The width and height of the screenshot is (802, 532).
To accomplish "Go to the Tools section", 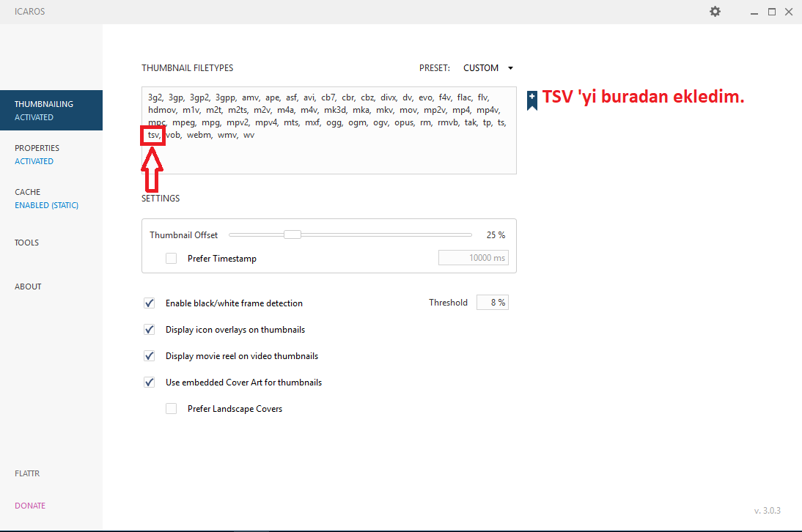I will 26,243.
